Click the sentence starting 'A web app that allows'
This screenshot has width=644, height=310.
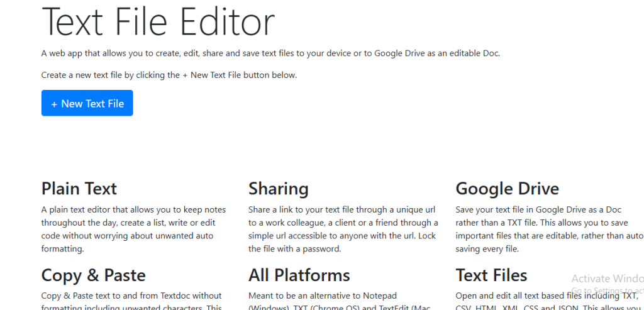coord(270,53)
